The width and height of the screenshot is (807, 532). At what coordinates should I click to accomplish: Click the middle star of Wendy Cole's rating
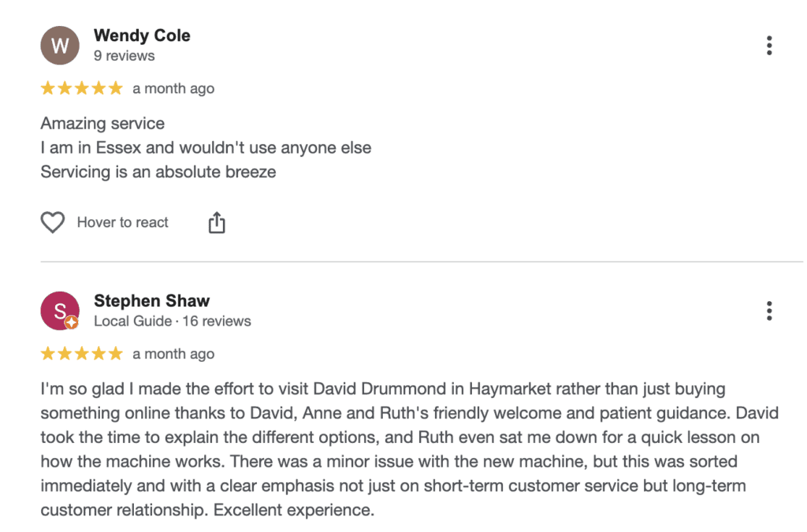82,88
